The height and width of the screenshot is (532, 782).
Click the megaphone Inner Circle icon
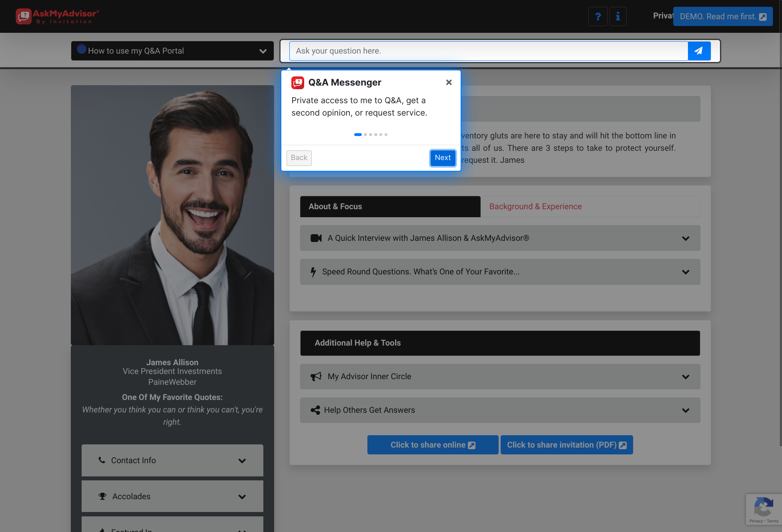click(x=316, y=376)
